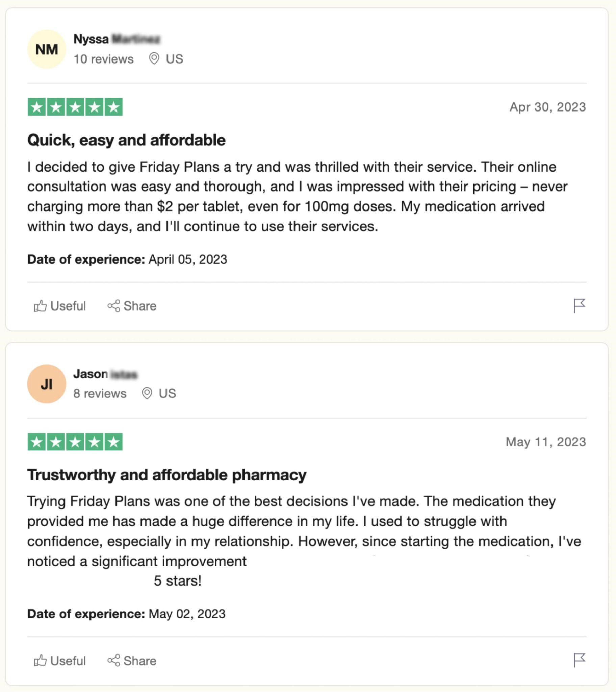616x692 pixels.
Task: Click the NM avatar for Nyssa
Action: (46, 49)
